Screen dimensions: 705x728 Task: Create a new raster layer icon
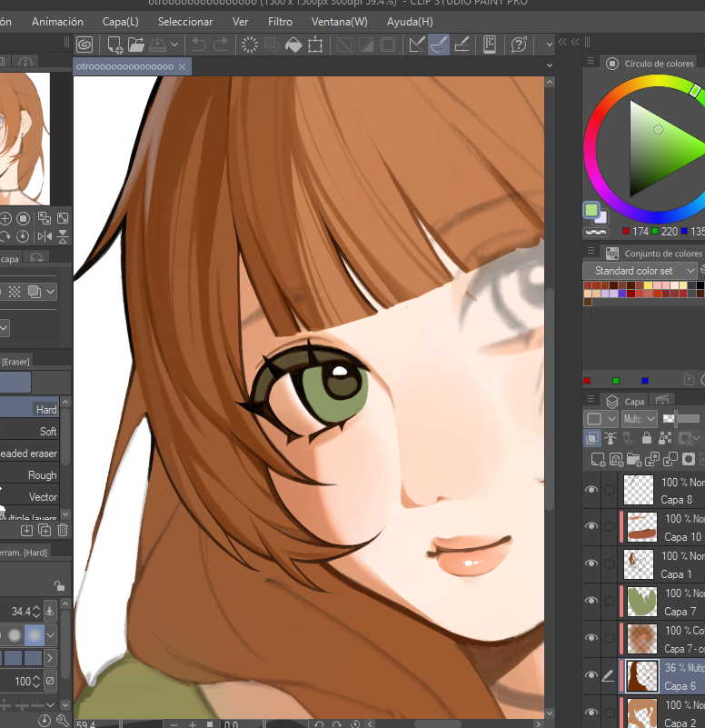598,460
